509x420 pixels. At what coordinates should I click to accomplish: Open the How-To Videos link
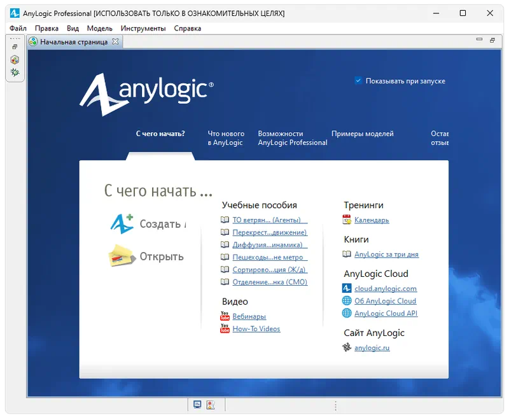coord(256,328)
